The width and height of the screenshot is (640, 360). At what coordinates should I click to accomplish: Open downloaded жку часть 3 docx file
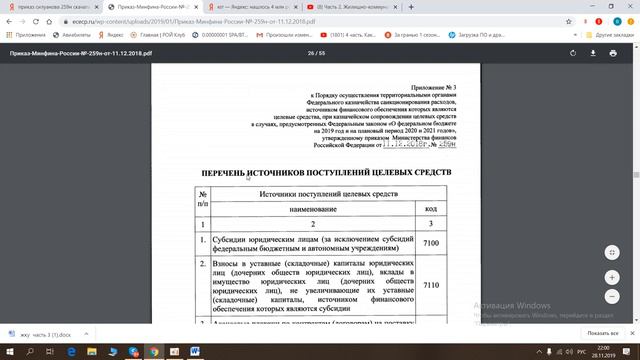coord(41,334)
